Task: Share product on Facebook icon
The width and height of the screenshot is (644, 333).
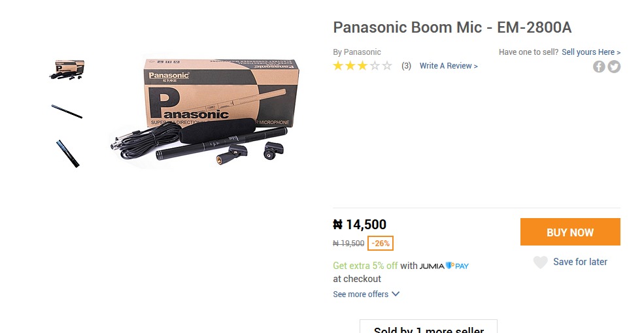Action: 599,66
